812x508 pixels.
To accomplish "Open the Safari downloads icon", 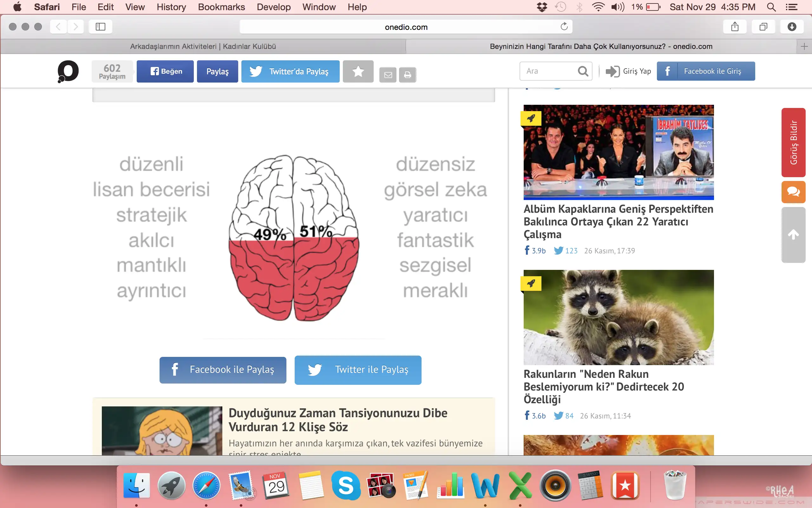I will (x=792, y=27).
